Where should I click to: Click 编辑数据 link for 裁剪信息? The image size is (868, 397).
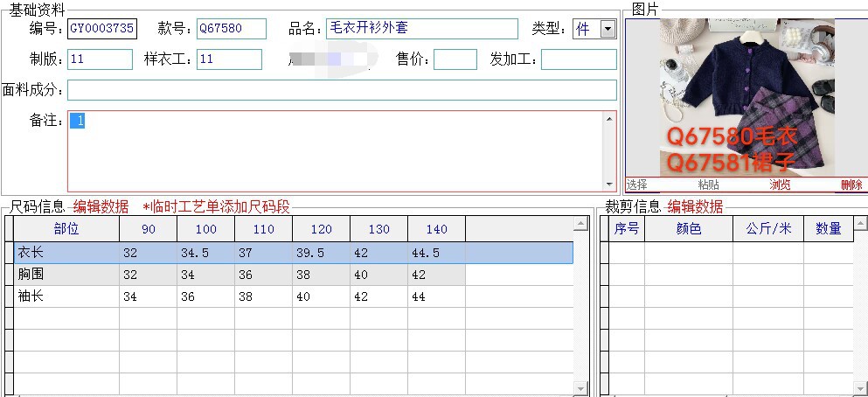[695, 207]
